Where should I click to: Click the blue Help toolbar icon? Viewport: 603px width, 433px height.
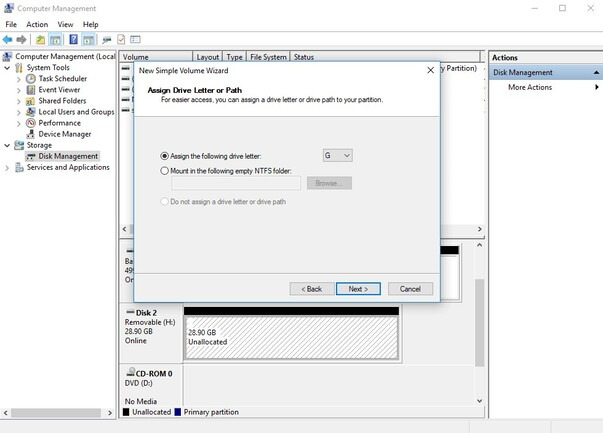coord(73,39)
